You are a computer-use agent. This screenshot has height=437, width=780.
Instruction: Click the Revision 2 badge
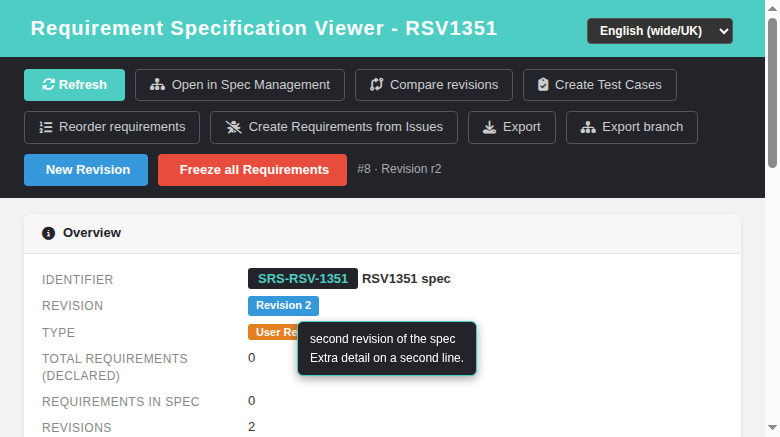(x=284, y=306)
